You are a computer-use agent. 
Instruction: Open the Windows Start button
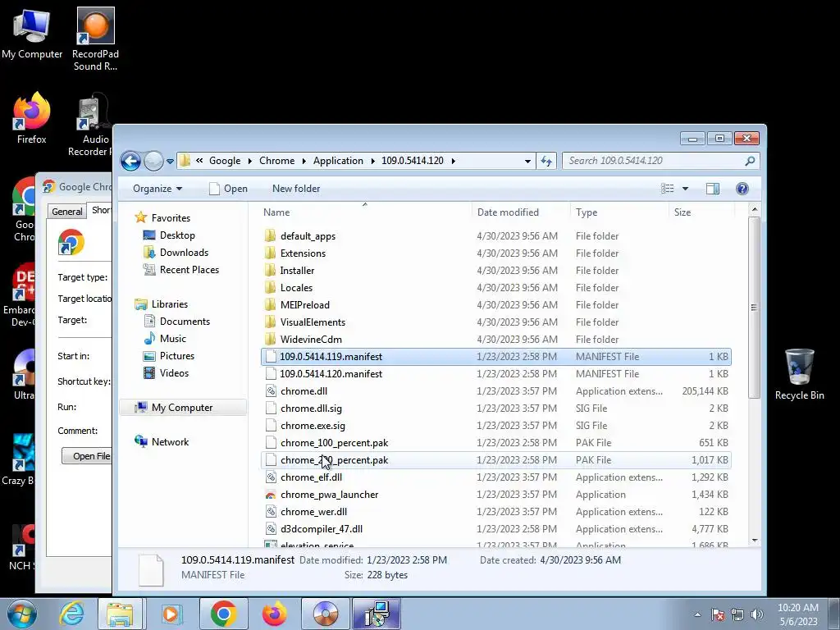point(21,614)
